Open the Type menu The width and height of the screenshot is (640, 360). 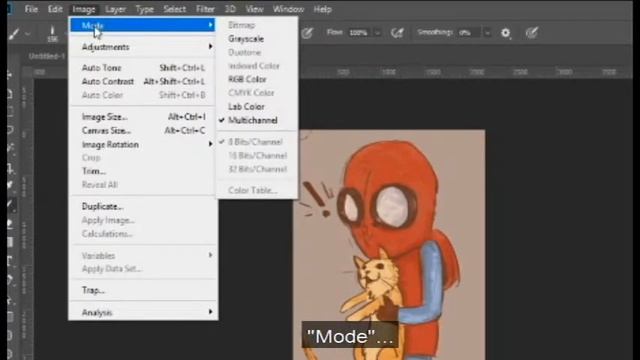click(x=144, y=9)
